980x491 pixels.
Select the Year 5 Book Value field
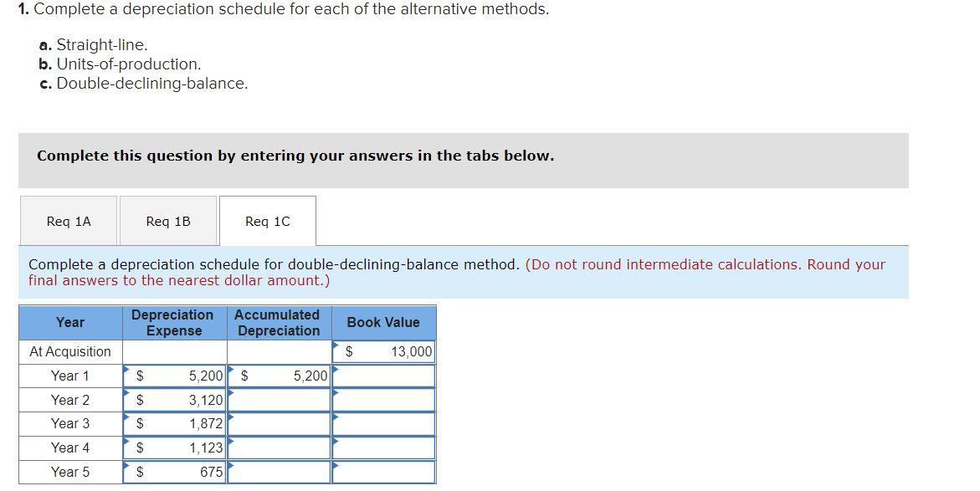point(383,472)
